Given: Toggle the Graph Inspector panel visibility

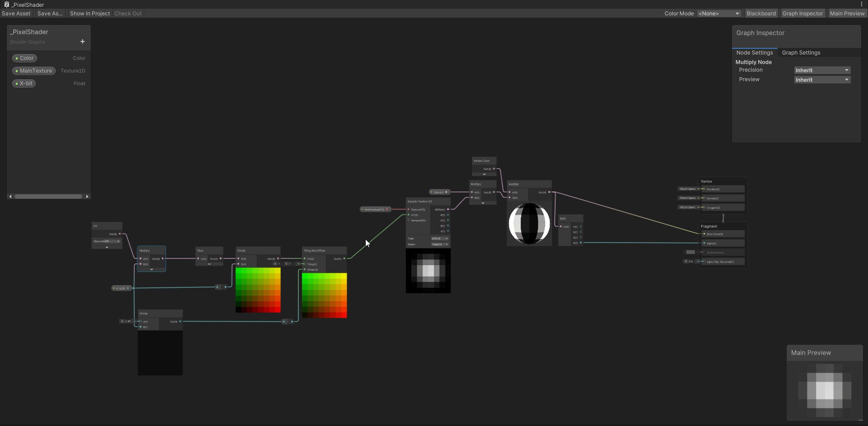Looking at the screenshot, I should pyautogui.click(x=802, y=14).
